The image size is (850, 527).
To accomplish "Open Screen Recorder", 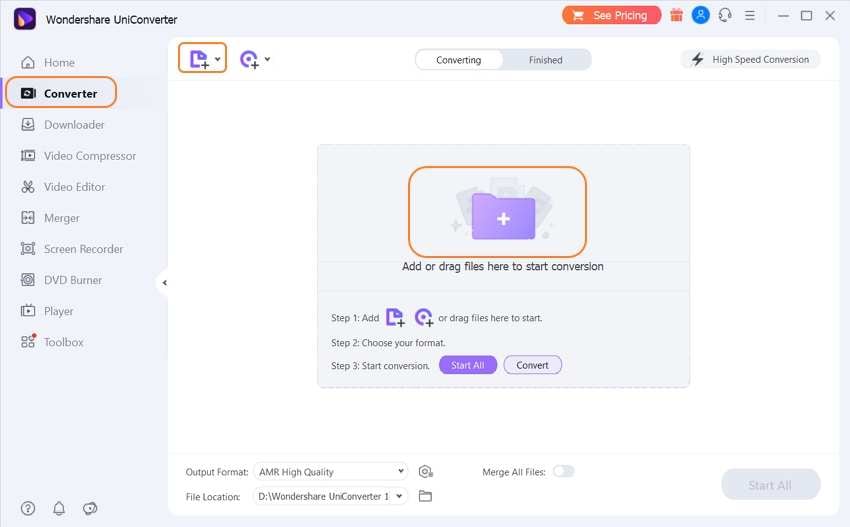I will click(x=72, y=249).
